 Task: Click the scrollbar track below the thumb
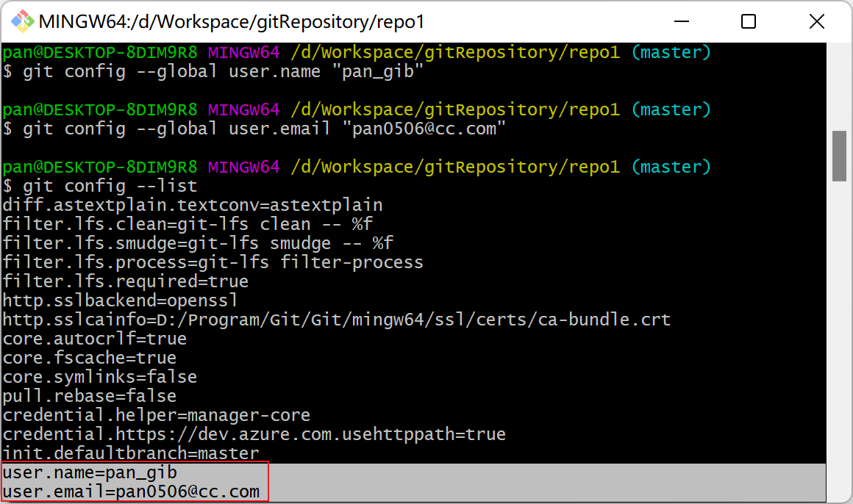tap(839, 331)
